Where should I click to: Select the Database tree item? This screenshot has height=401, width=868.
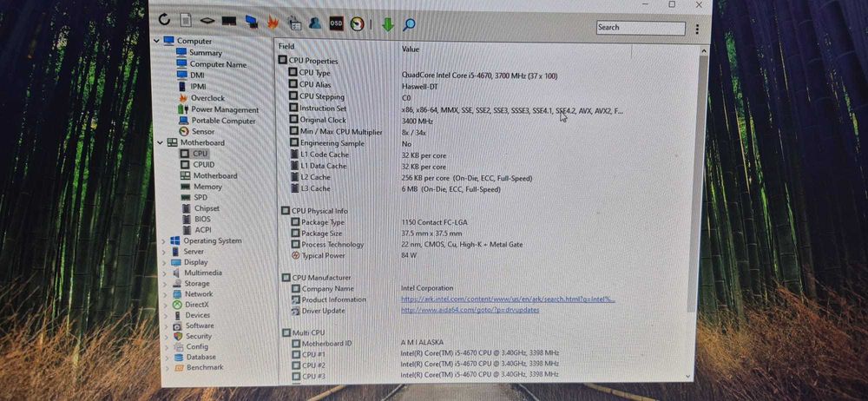pos(201,358)
